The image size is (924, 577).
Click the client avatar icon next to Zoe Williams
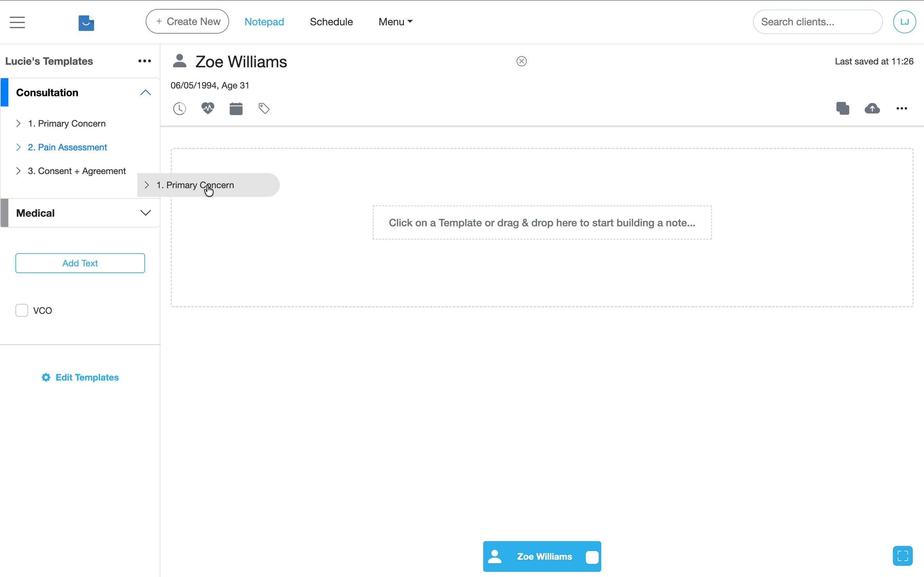click(x=179, y=60)
